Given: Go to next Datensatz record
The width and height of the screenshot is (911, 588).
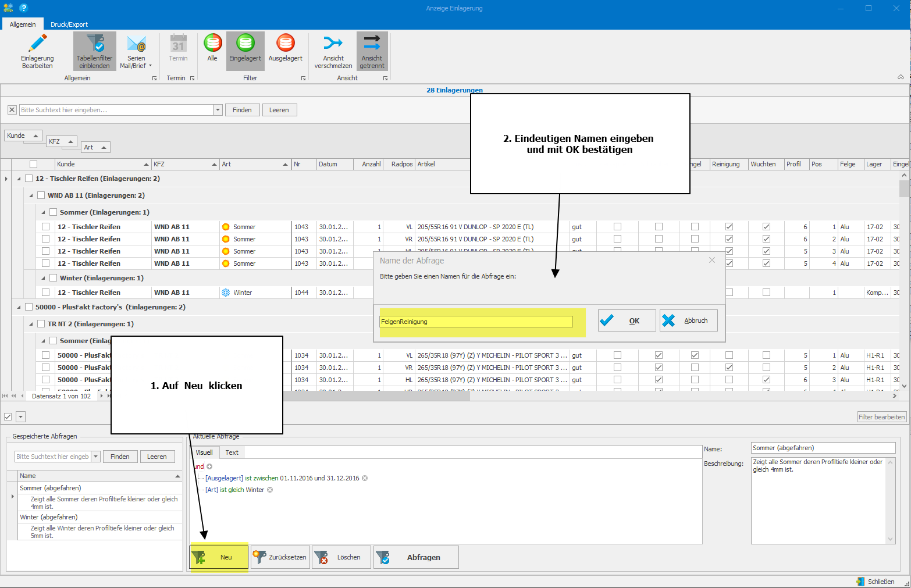Looking at the screenshot, I should 102,396.
